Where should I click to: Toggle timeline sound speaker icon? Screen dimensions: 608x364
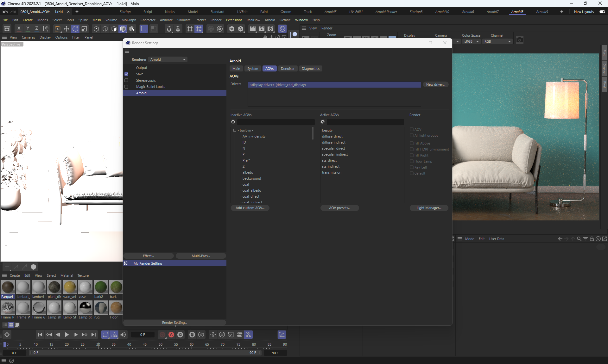123,335
